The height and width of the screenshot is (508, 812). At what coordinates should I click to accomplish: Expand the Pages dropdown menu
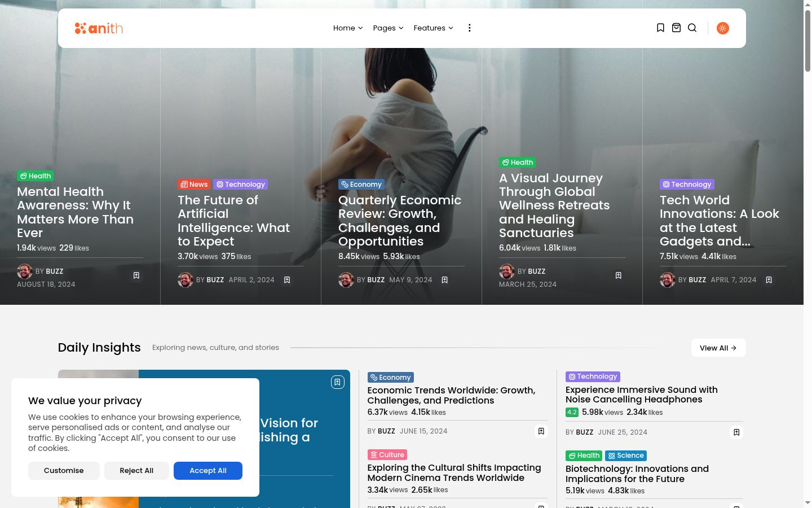pos(388,28)
